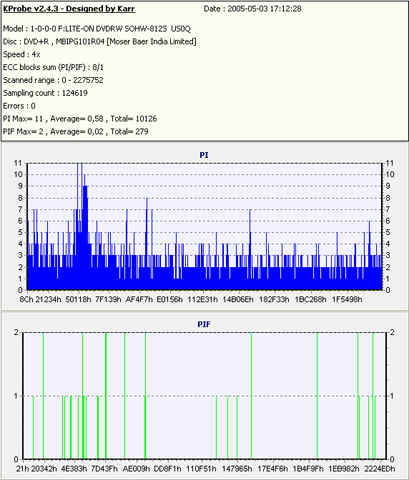Screen dimensions: 409x480
Task: Click the tallest PI spike near 50118h
Action: pyautogui.click(x=78, y=227)
